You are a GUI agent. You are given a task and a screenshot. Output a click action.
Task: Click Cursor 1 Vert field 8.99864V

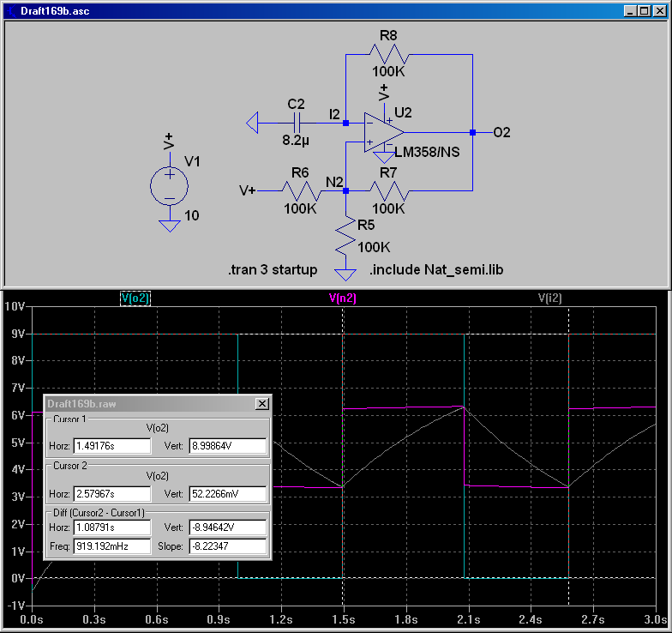point(228,446)
